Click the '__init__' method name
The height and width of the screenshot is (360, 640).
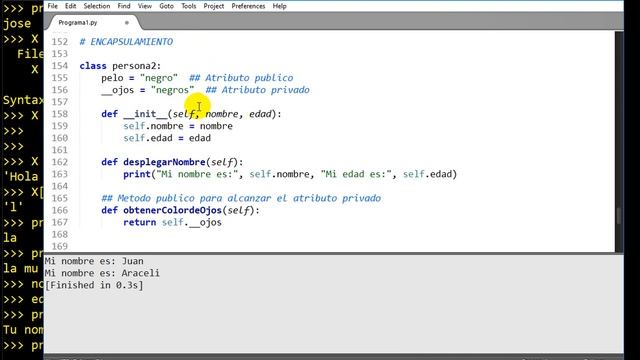(x=145, y=114)
